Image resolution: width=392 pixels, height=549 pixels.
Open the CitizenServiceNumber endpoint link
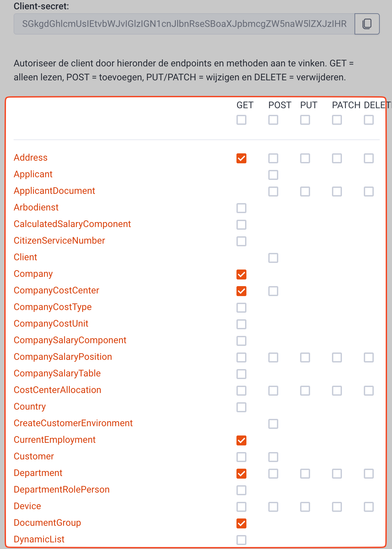click(x=59, y=241)
